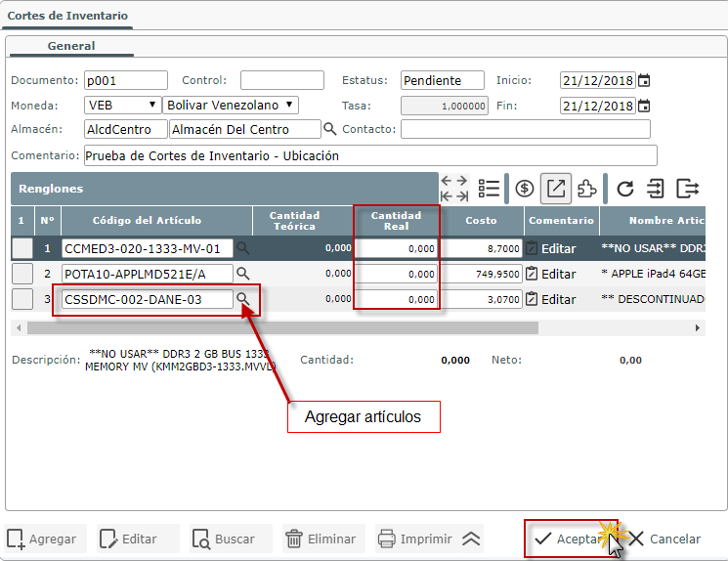Click the puzzle piece icon in the Renglones toolbar
This screenshot has height=561, width=728.
(586, 189)
